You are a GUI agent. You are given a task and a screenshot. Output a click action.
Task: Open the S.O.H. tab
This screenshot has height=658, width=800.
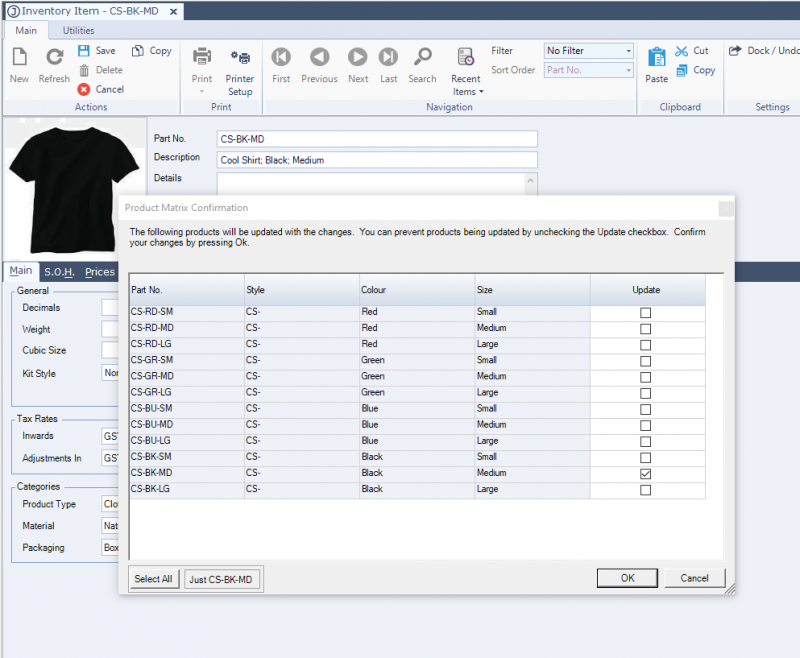pyautogui.click(x=58, y=271)
